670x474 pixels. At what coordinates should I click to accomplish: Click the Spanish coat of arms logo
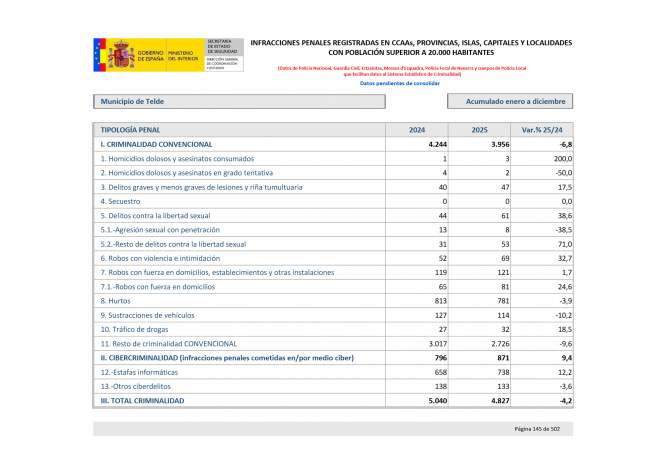coord(120,54)
